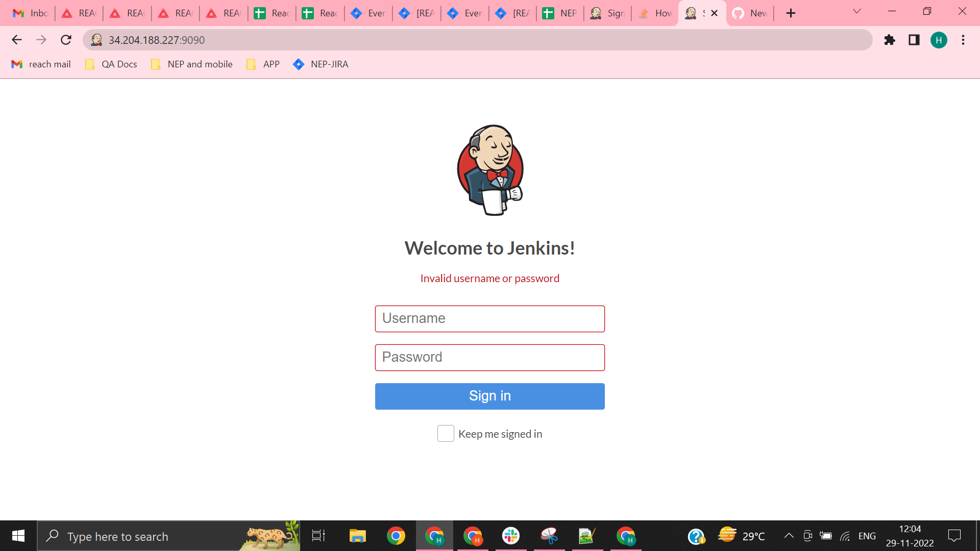This screenshot has height=551, width=980.
Task: Click the browser forward arrow
Action: (41, 40)
